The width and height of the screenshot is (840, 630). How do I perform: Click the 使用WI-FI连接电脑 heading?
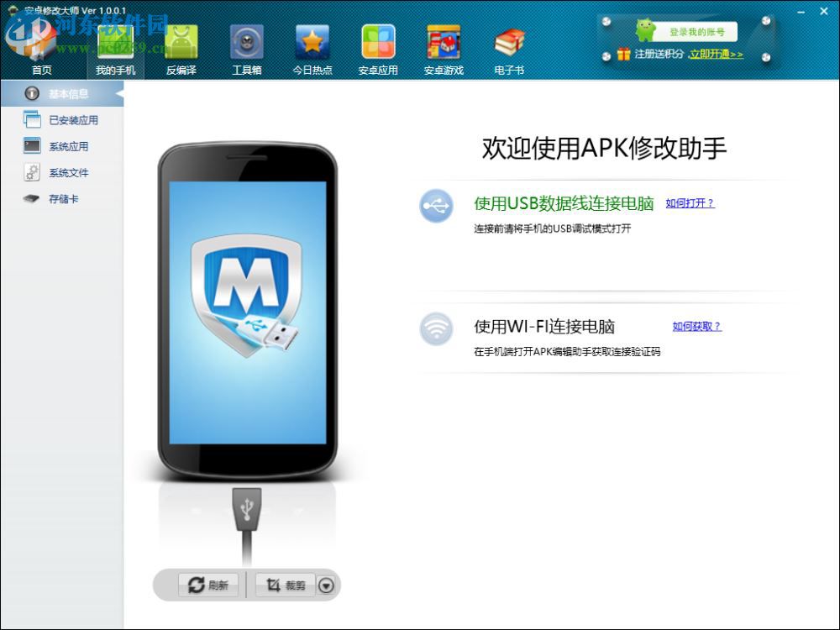[544, 327]
